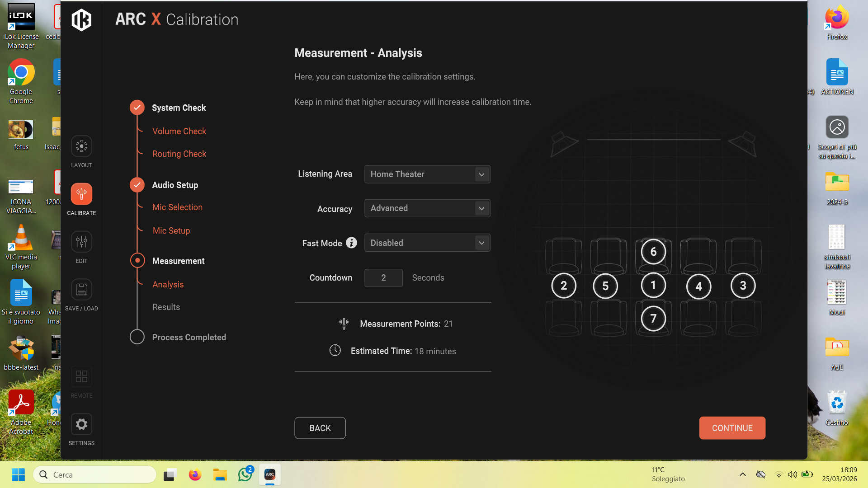Select the Calibrate microphone icon

click(x=81, y=194)
